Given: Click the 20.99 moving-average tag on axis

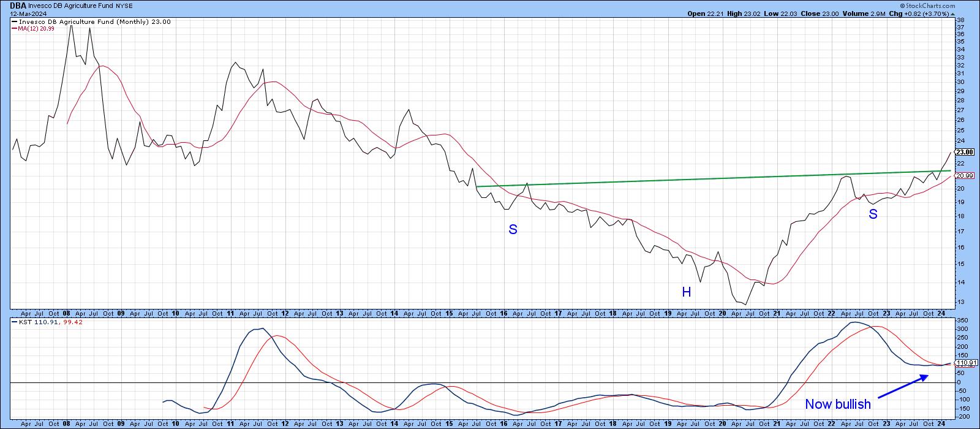Looking at the screenshot, I should tap(964, 175).
